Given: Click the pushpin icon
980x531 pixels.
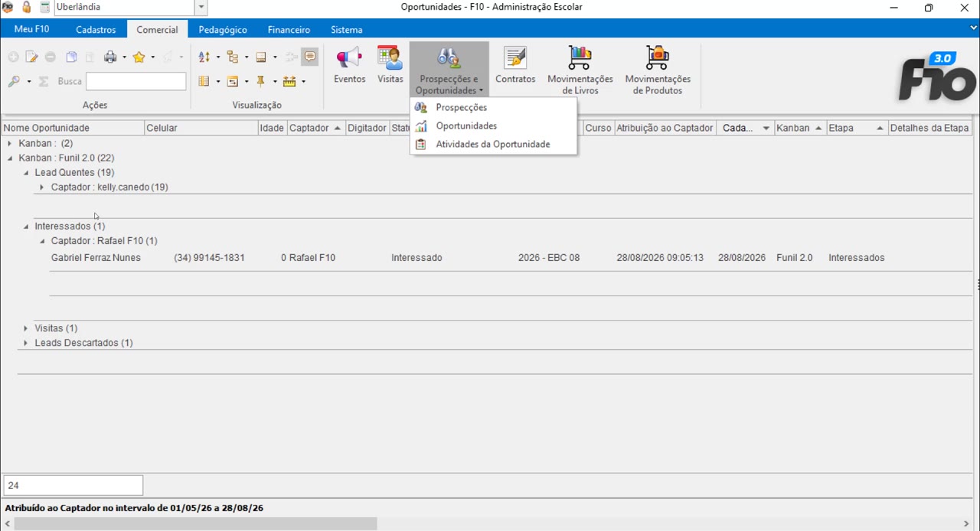Looking at the screenshot, I should (x=261, y=81).
